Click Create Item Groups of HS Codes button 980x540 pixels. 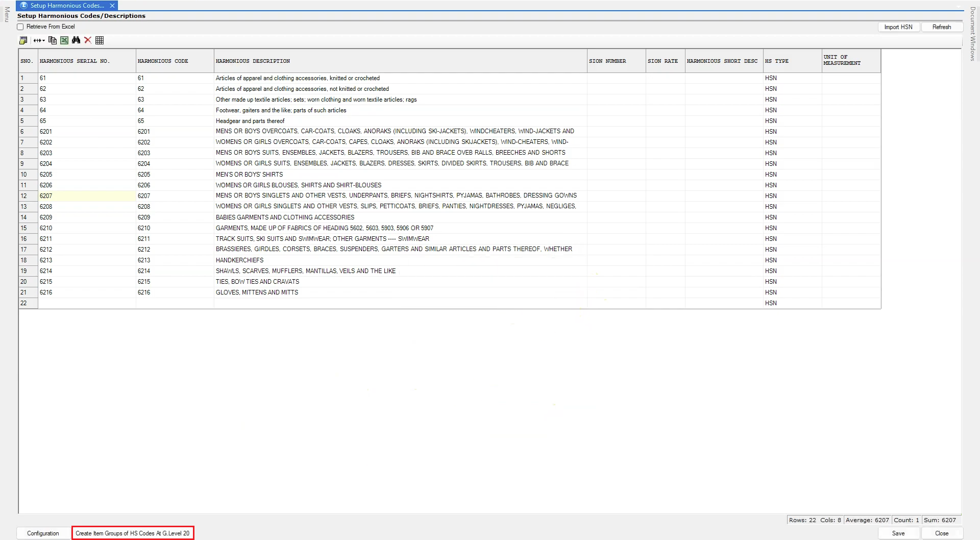133,533
